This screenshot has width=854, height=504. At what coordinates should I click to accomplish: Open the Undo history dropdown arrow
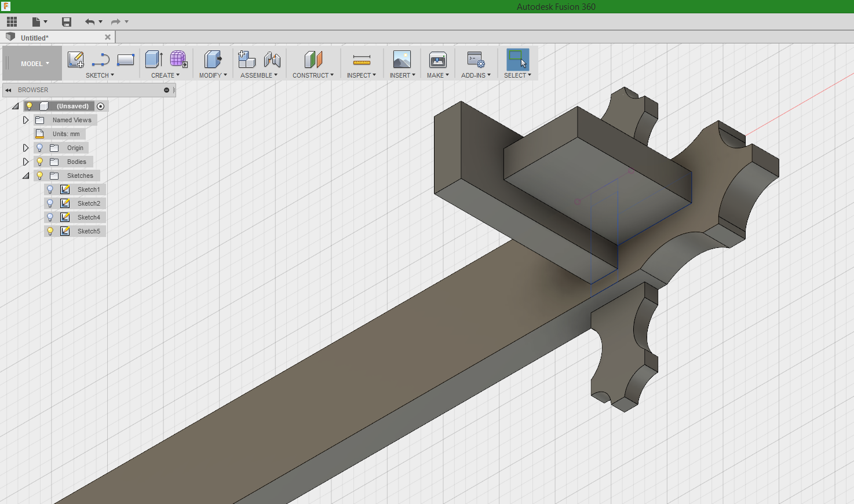tap(101, 22)
